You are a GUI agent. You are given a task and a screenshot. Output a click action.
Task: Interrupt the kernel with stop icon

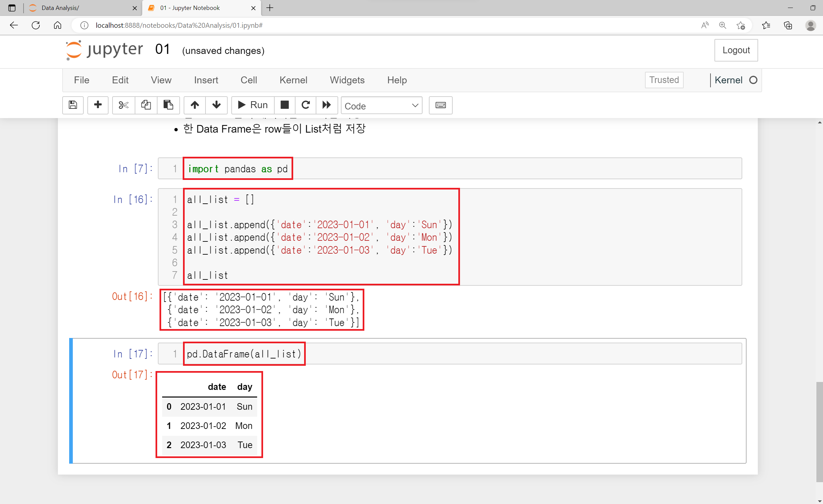click(x=285, y=105)
